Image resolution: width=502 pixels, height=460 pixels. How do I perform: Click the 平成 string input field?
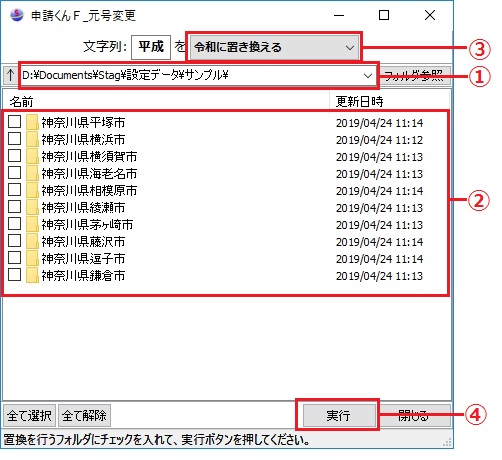click(x=151, y=47)
